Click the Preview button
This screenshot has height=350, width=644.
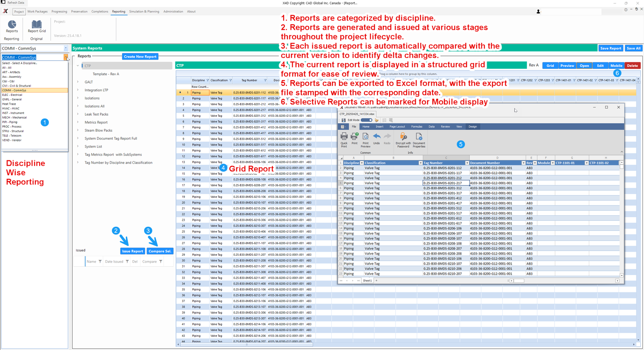[567, 66]
